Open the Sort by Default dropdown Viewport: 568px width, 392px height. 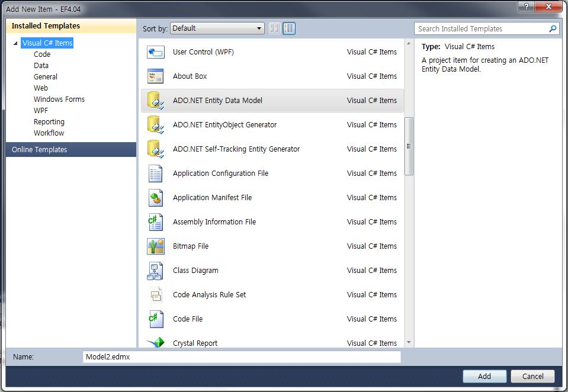(217, 28)
